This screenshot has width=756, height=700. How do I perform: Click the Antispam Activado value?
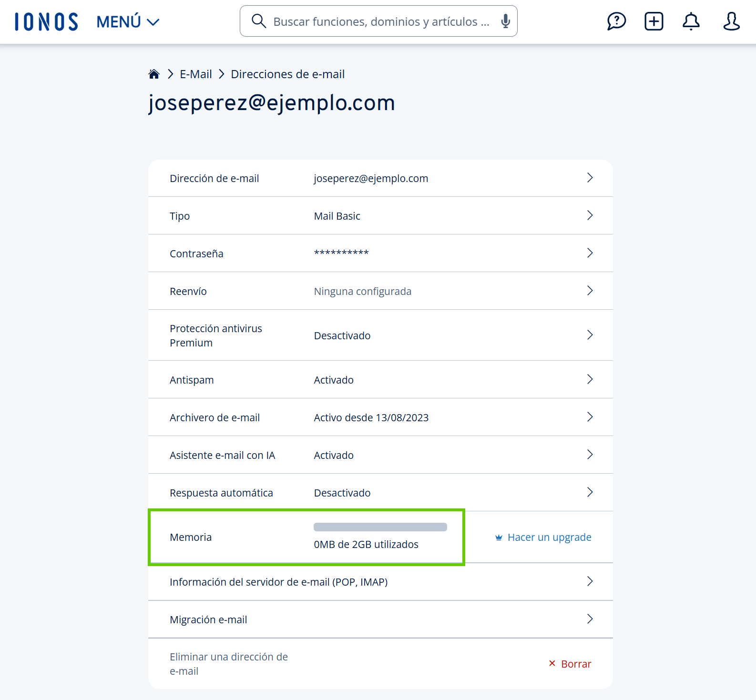(334, 380)
